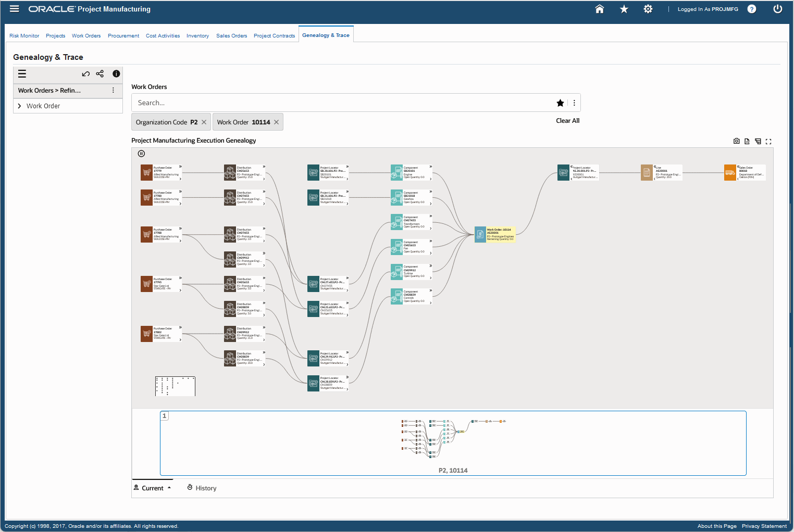Click the Clear All filters button

pyautogui.click(x=568, y=121)
